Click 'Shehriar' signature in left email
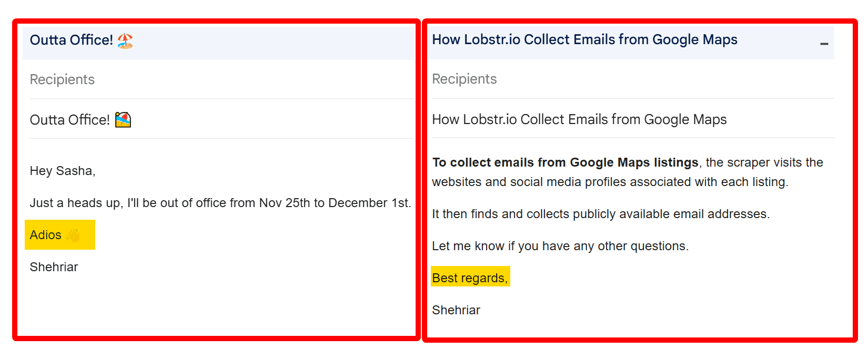Screen dimensions: 868x359 pyautogui.click(x=54, y=268)
